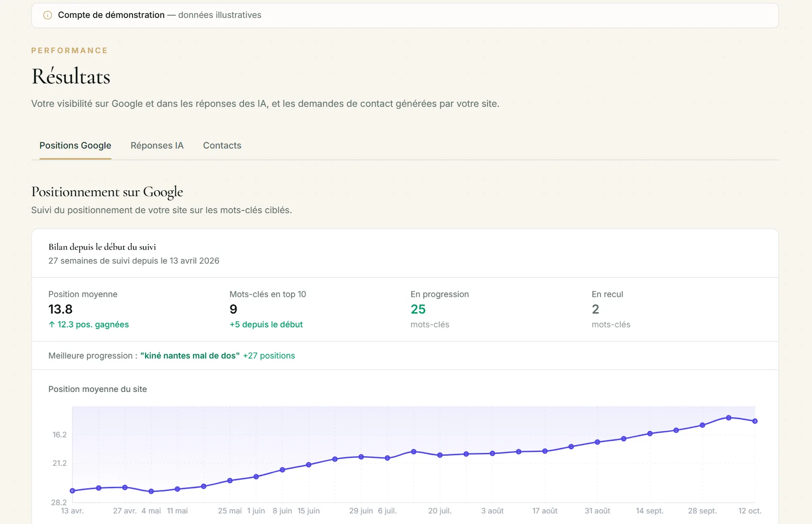The image size is (812, 524).
Task: Click the chart data point at 13 avr.
Action: 72,491
